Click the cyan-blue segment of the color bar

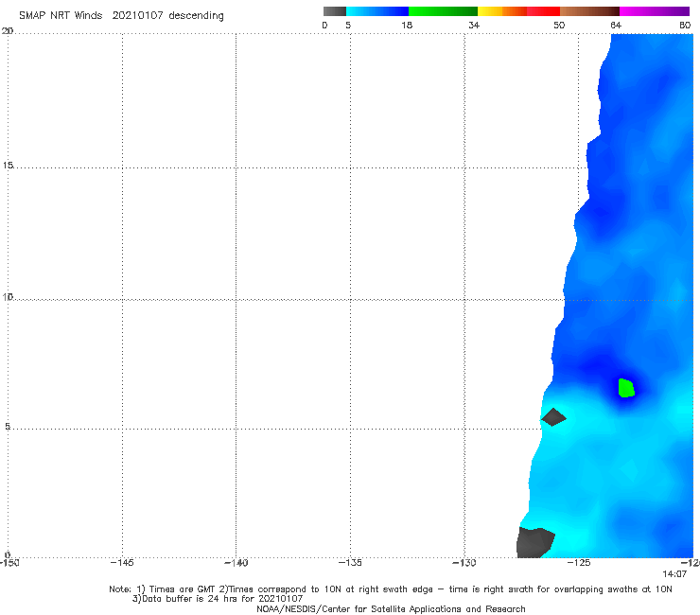[377, 11]
